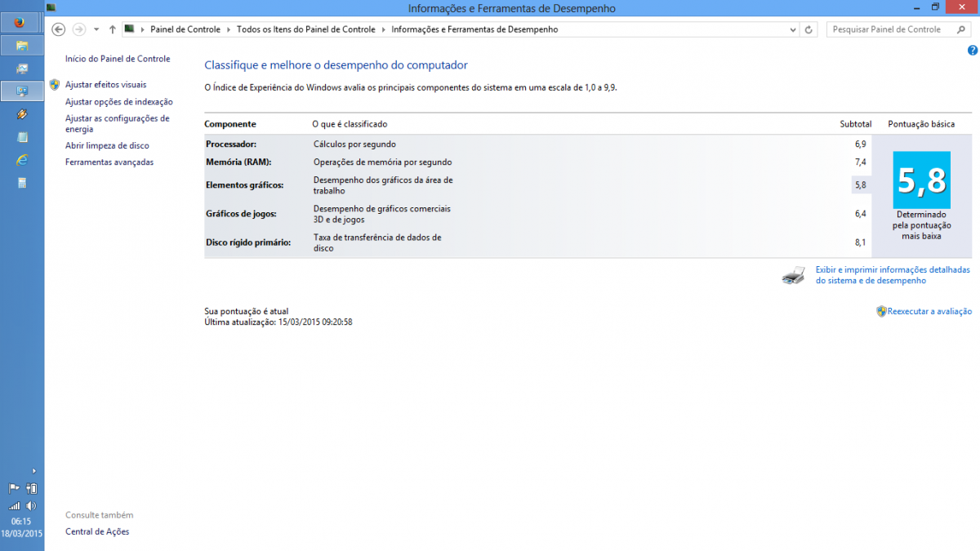
Task: Refresh the address bar view
Action: (x=808, y=29)
